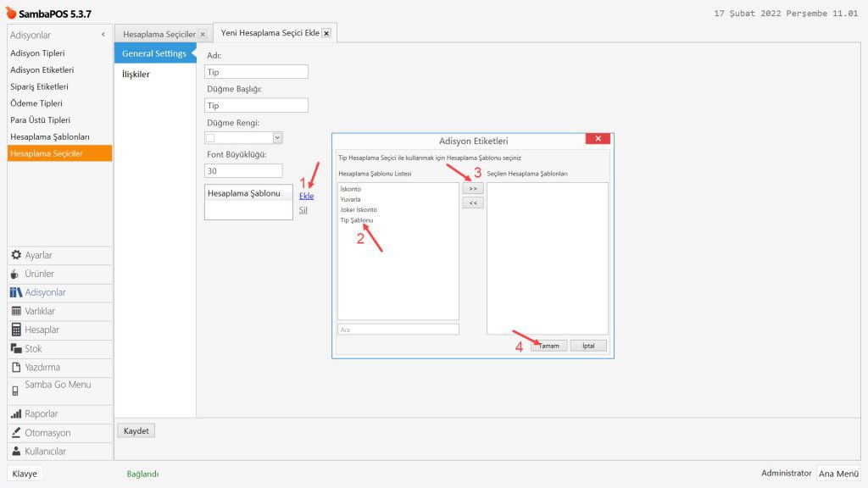The image size is (868, 488).
Task: Select Tip Şablonu in template list
Action: pos(356,220)
